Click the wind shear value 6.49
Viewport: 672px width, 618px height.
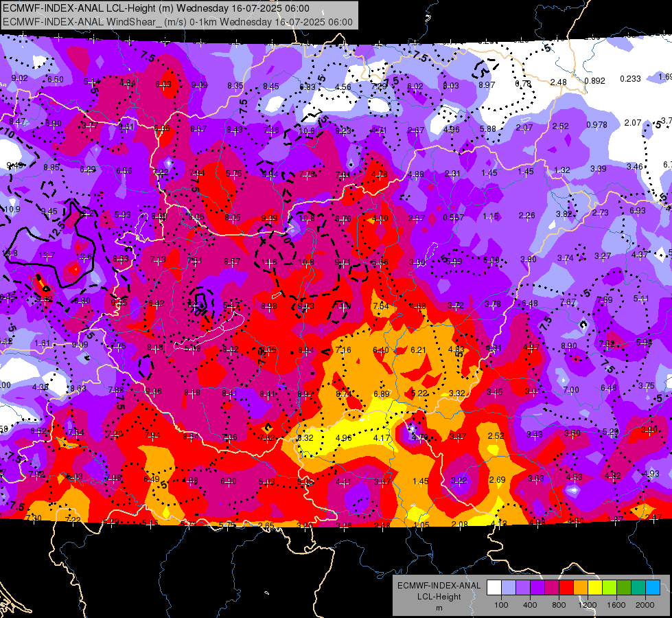pos(151,479)
